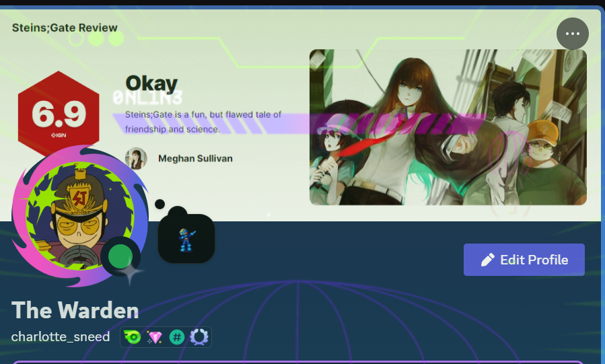Screen dimensions: 605x364
Task: Click the red 6.9 IGN score hexagon
Action: 59,113
